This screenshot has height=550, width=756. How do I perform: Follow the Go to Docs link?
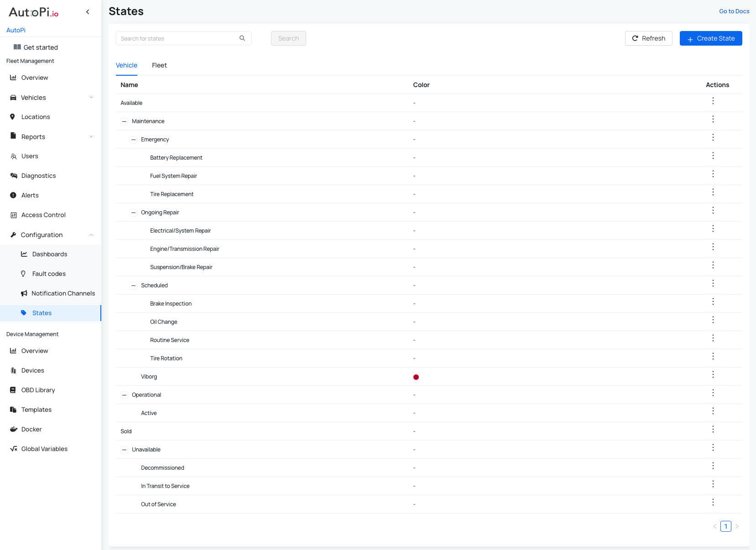pyautogui.click(x=734, y=11)
